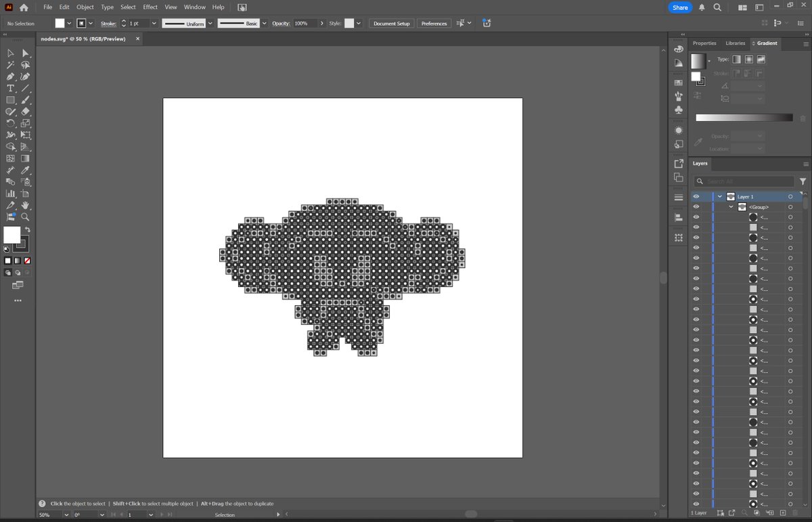Switch to the Libraries tab
The height and width of the screenshot is (522, 812).
point(735,43)
